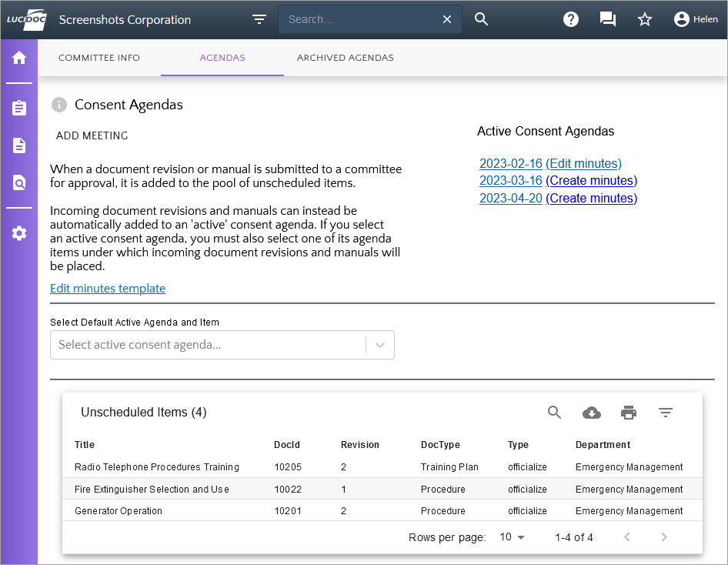Click the Add Meeting button

pyautogui.click(x=92, y=135)
